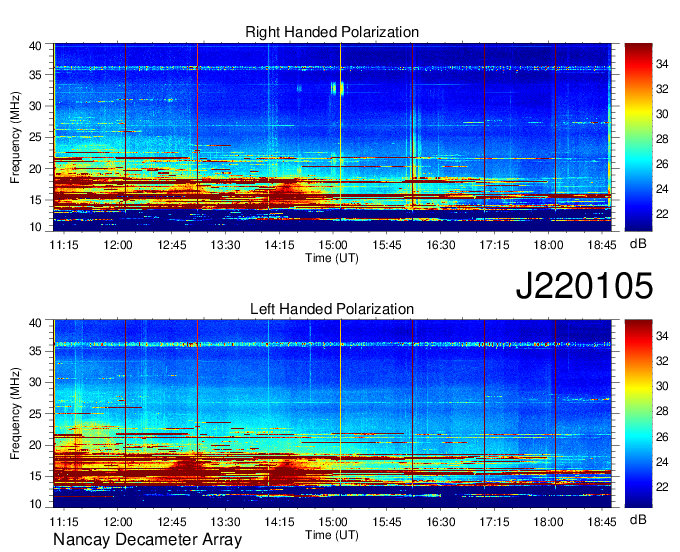Click "14:15" time tick on Right Handed plot
The width and height of the screenshot is (680, 552).
pyautogui.click(x=279, y=245)
